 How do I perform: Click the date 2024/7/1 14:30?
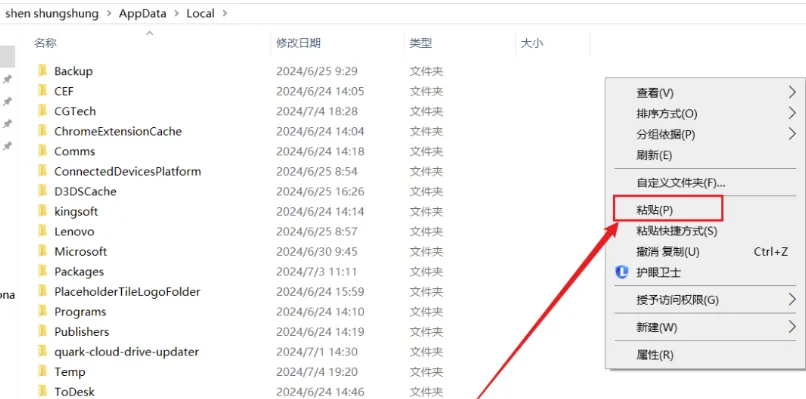pos(317,352)
